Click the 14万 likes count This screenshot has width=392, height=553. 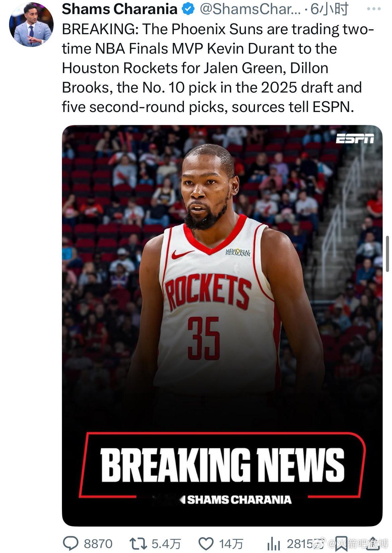[231, 544]
